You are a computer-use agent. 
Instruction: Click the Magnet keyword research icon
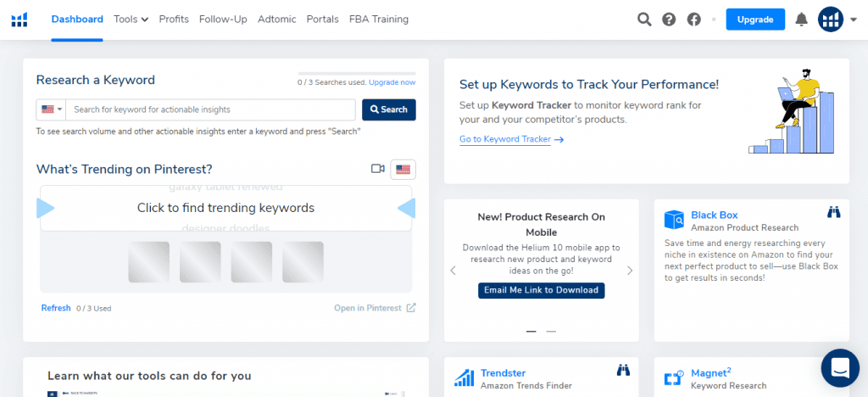click(675, 378)
